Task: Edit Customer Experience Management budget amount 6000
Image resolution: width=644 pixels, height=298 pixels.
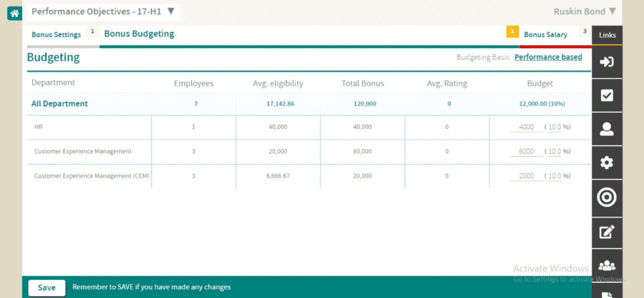Action: pos(526,152)
